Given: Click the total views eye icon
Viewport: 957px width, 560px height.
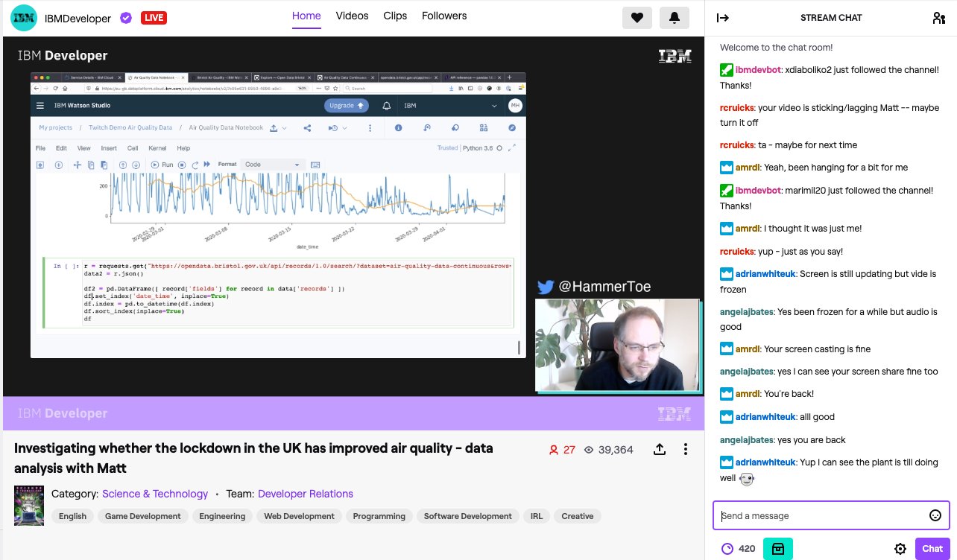Looking at the screenshot, I should (589, 450).
